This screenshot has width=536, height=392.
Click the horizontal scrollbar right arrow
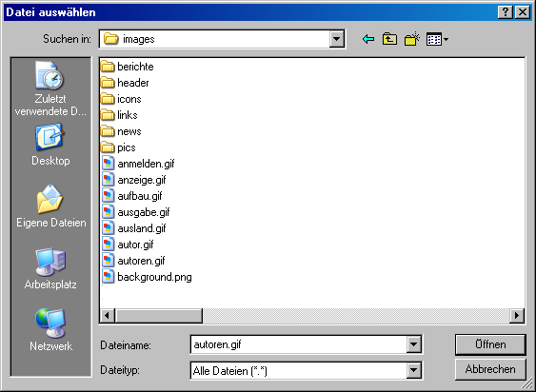(x=517, y=315)
